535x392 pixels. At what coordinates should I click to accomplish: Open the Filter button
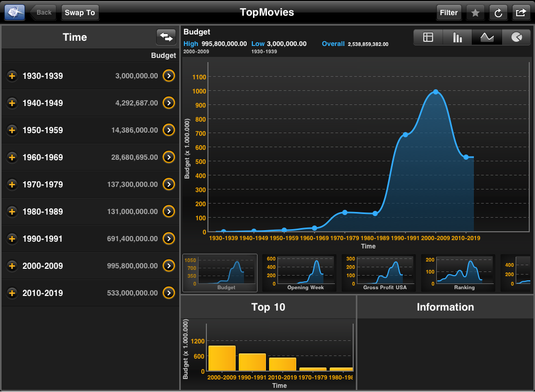[448, 13]
